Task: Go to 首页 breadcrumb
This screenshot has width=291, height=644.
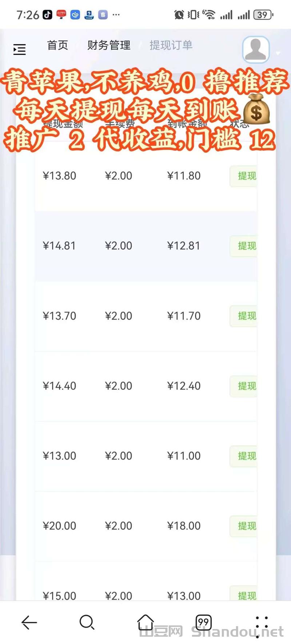Action: [x=57, y=45]
